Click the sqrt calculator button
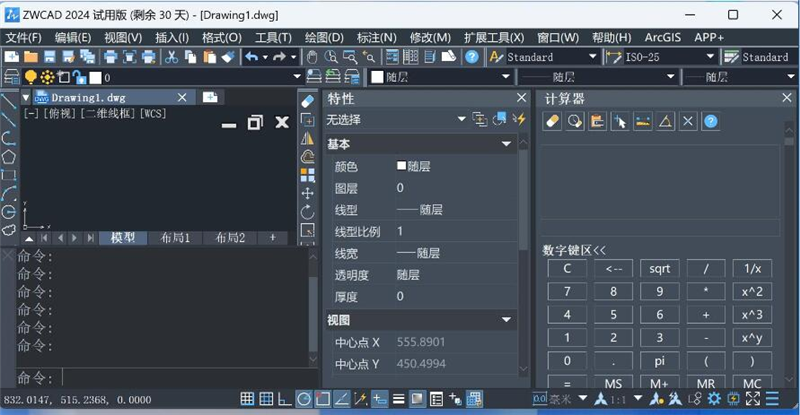This screenshot has height=415, width=800. coord(660,268)
